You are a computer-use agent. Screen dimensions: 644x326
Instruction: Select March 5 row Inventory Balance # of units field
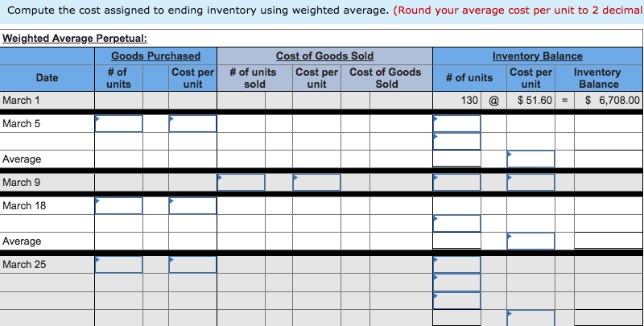[x=456, y=124]
